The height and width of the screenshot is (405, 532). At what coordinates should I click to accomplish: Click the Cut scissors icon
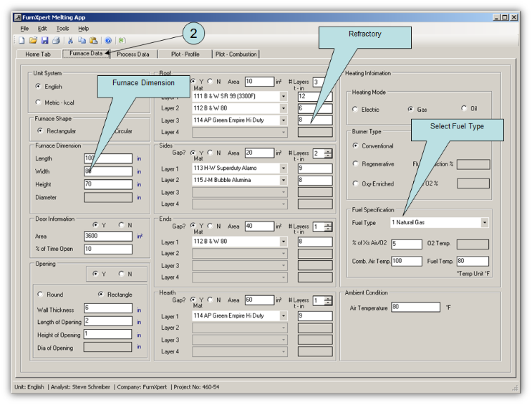tap(70, 40)
